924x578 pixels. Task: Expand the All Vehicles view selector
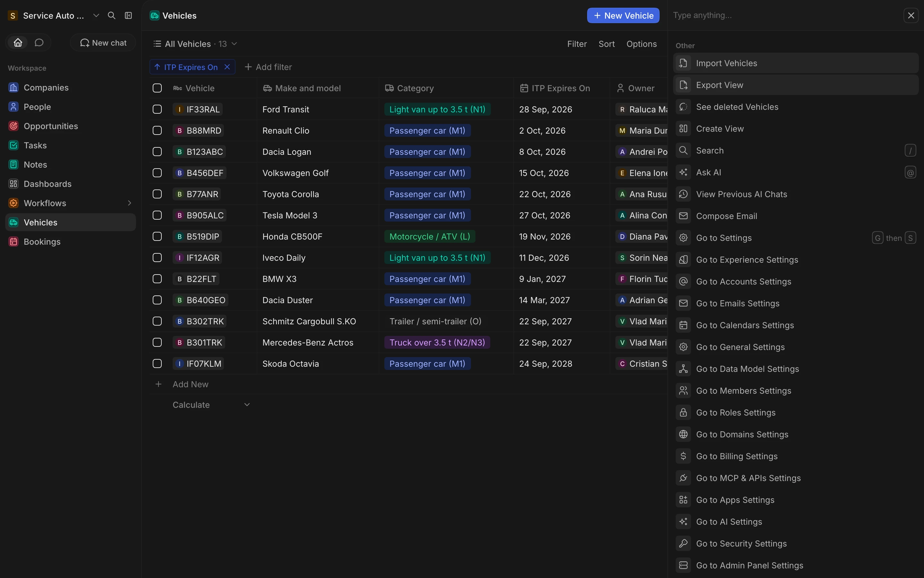(x=195, y=44)
